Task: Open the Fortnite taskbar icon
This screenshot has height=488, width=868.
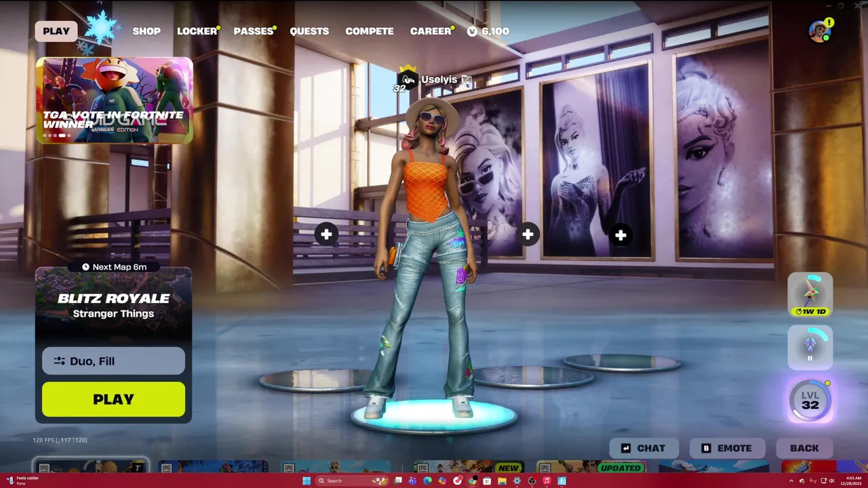Action: pos(562,481)
